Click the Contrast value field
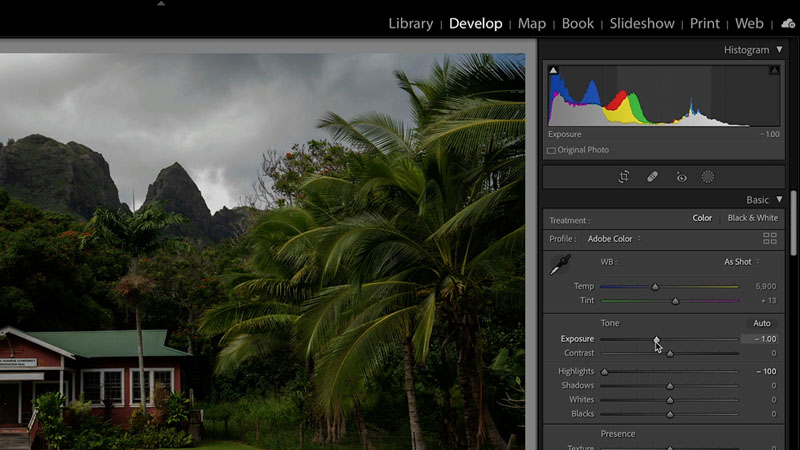The height and width of the screenshot is (450, 800). 773,353
